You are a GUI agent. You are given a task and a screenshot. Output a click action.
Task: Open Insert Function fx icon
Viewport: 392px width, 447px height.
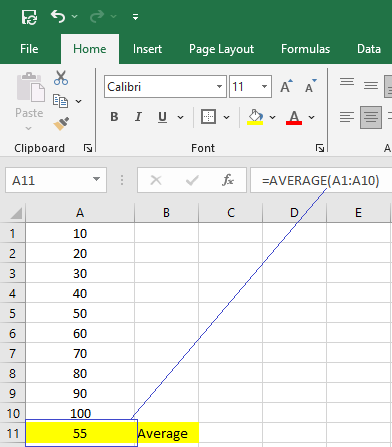(228, 180)
